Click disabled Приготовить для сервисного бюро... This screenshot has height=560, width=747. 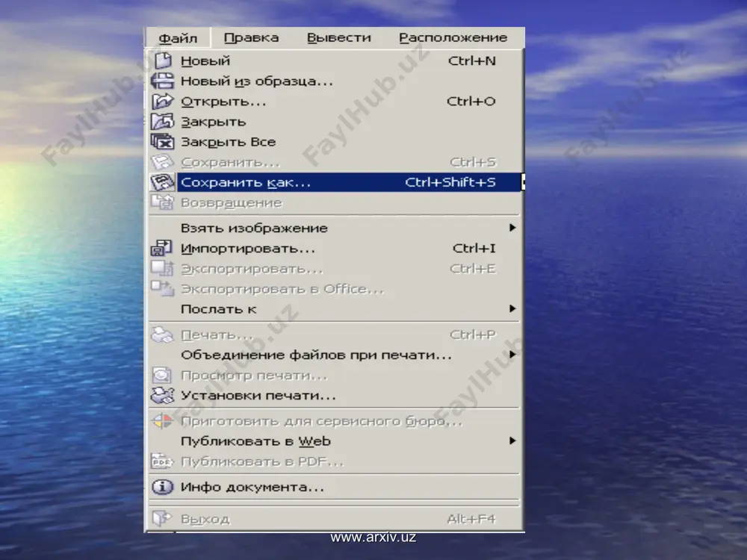coord(321,421)
